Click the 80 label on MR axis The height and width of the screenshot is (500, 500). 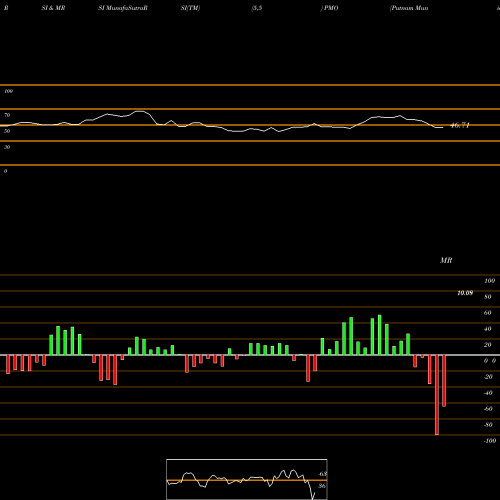point(488,297)
